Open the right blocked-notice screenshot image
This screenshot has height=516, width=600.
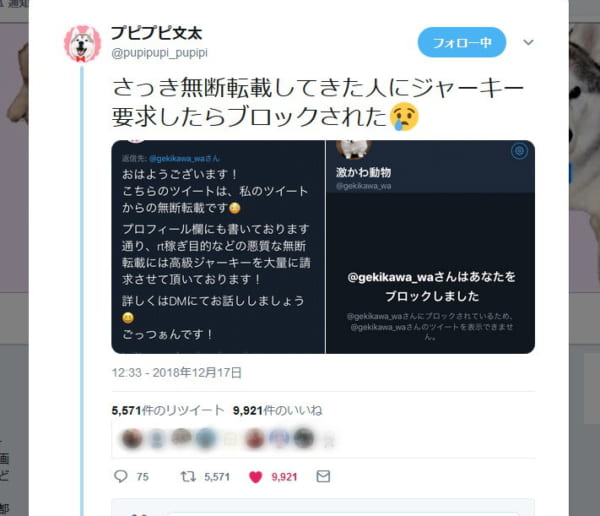430,247
